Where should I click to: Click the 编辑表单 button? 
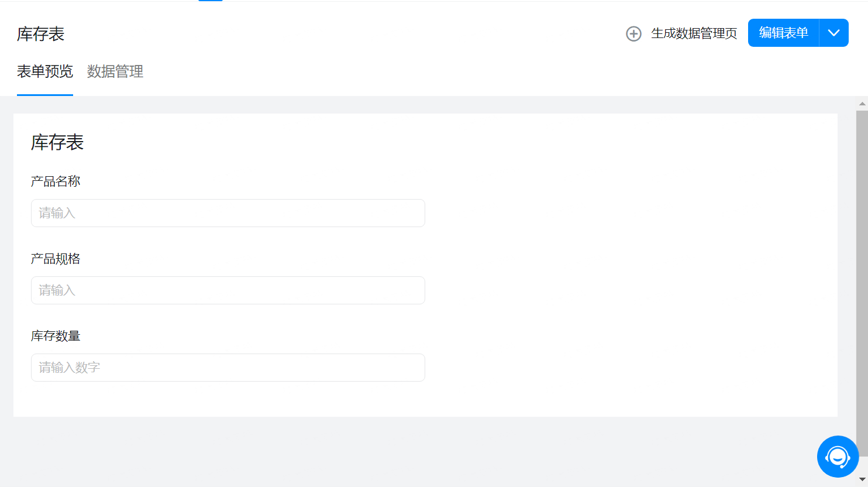[784, 33]
